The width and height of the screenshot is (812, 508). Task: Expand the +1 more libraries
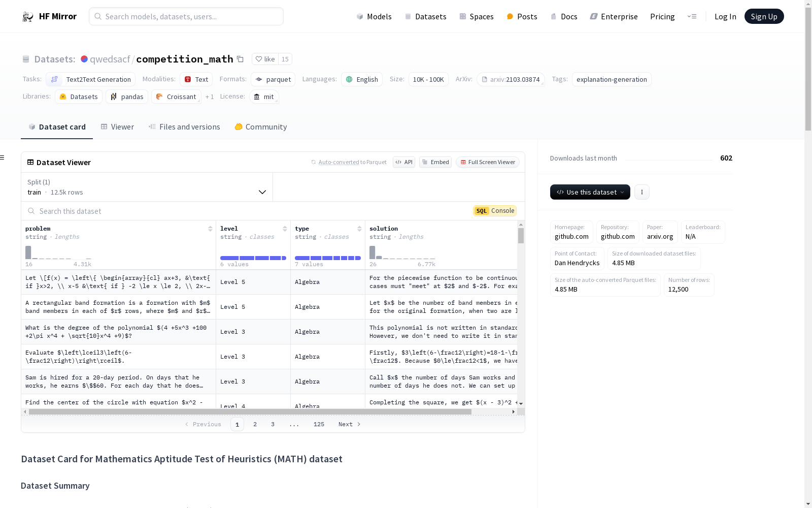tap(210, 97)
